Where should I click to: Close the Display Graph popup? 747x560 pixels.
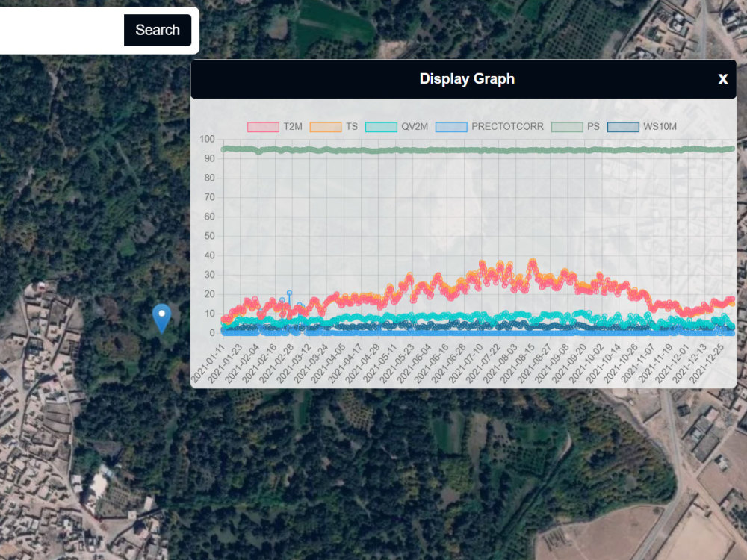click(722, 79)
